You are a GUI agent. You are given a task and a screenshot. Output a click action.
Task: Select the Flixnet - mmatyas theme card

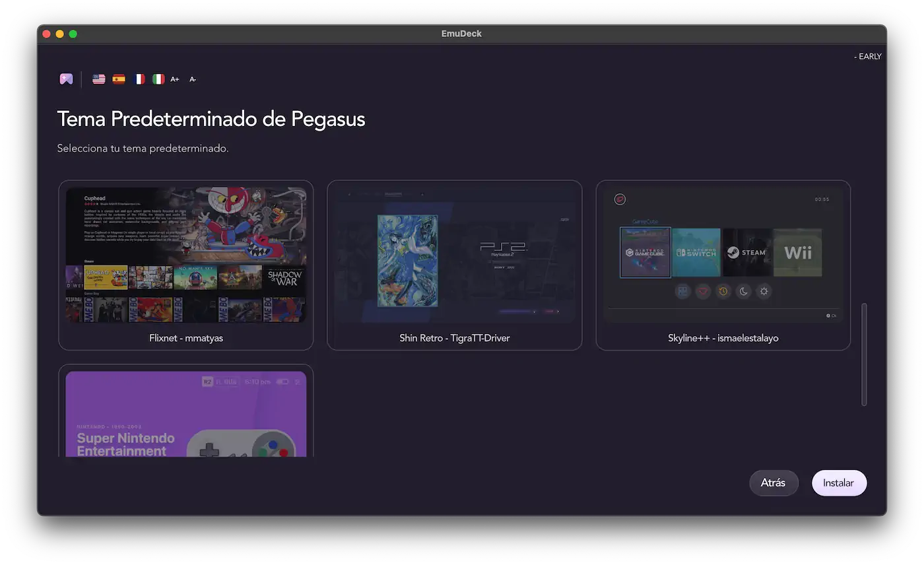coord(186,265)
